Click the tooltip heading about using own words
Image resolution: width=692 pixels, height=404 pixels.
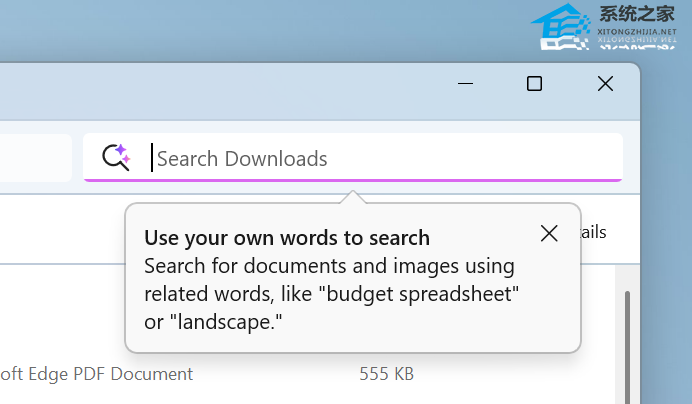(287, 238)
